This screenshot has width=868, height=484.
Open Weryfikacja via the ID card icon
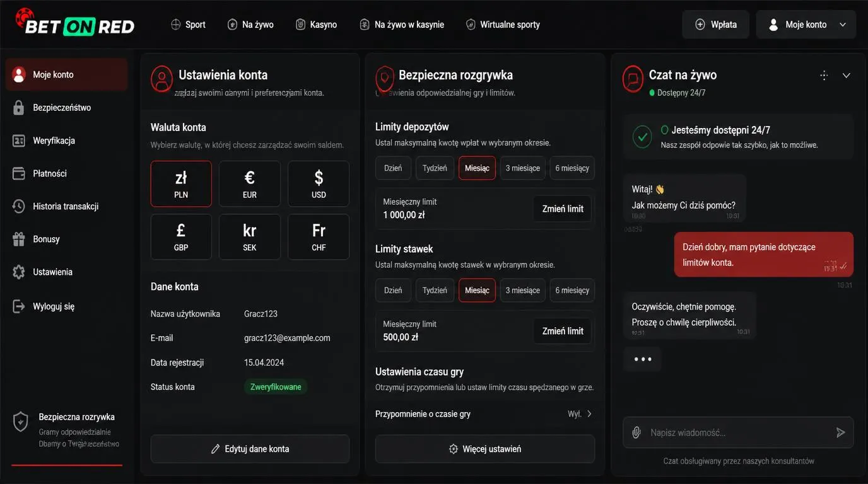[x=19, y=141]
